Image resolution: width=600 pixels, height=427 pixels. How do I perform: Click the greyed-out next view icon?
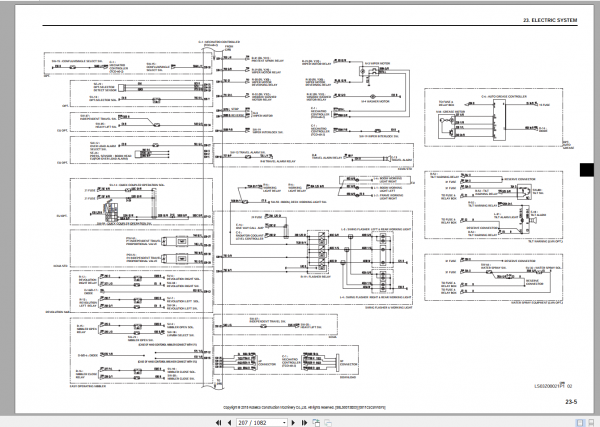(x=328, y=422)
